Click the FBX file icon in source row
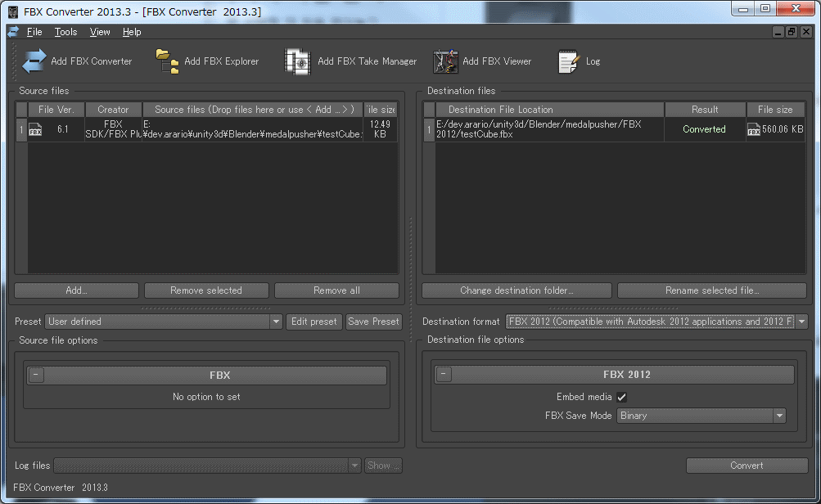821x504 pixels. 35,129
